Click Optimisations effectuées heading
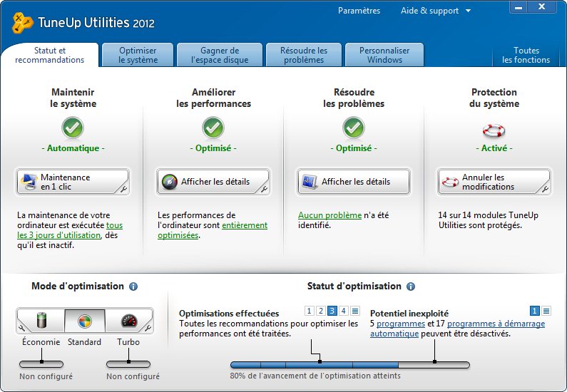Image resolution: width=567 pixels, height=392 pixels. (229, 313)
